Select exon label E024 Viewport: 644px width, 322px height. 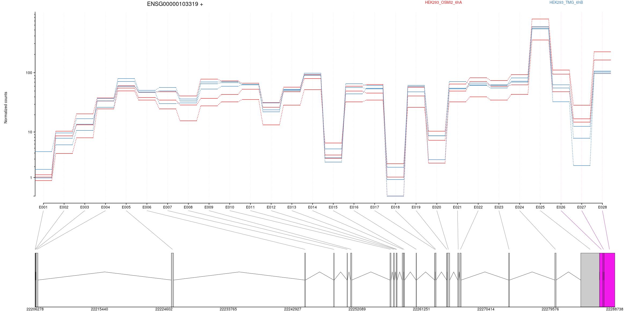(519, 207)
